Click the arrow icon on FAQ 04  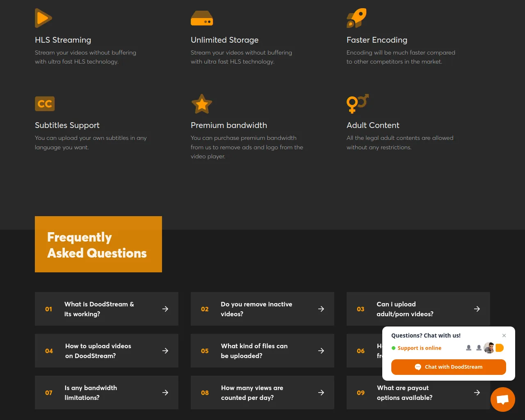coord(165,351)
